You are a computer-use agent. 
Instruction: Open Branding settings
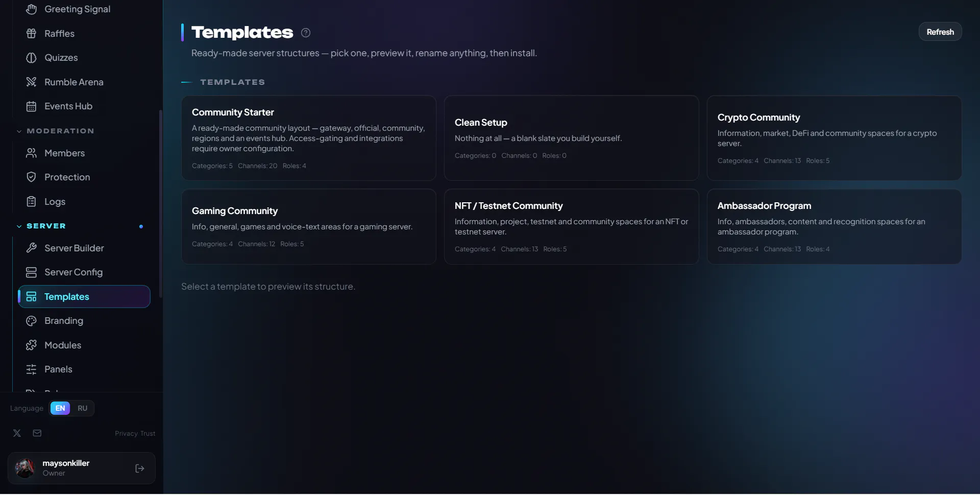84,321
